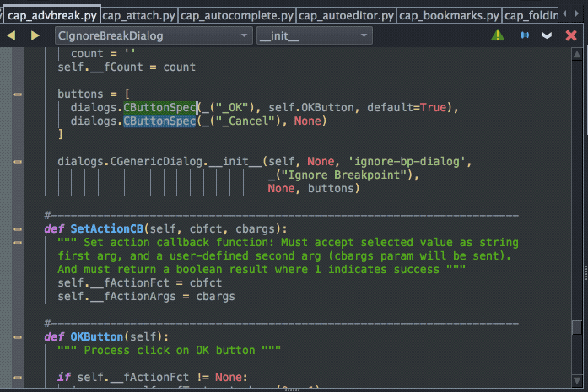Click the blue-highlighted CButtonSpec on the _Cancel line
Viewport: 588px width, 392px height.
point(159,121)
